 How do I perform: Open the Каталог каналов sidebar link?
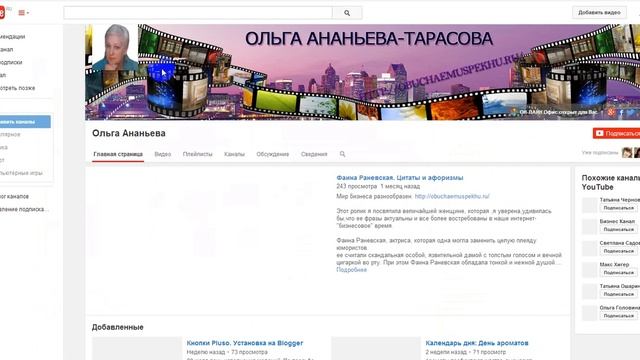(x=14, y=196)
